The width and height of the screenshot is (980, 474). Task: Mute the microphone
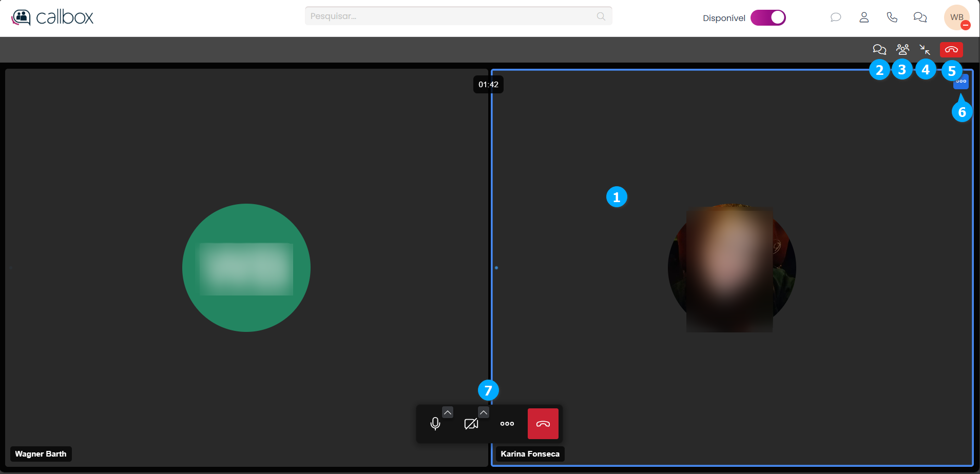[x=435, y=424]
